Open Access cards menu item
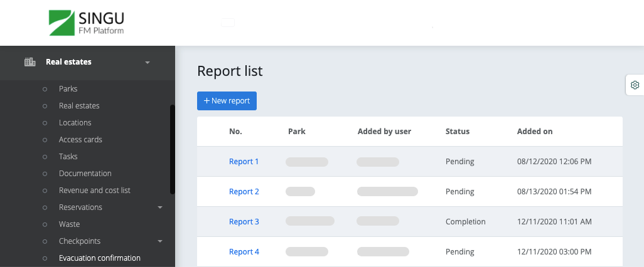The width and height of the screenshot is (644, 267). pyautogui.click(x=80, y=139)
